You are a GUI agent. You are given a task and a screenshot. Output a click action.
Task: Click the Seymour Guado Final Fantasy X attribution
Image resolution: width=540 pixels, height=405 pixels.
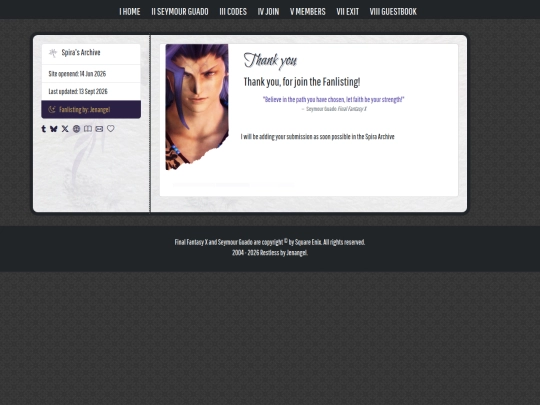334,109
